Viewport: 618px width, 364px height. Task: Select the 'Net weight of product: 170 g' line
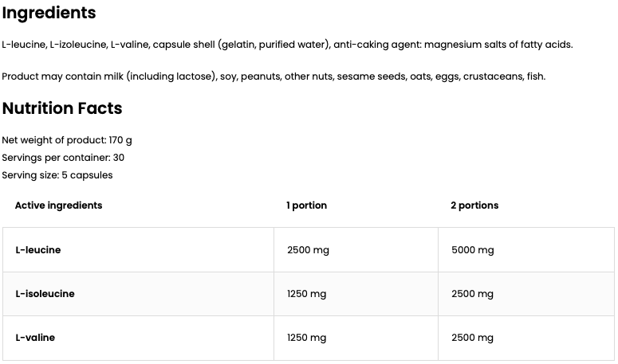[x=67, y=140]
